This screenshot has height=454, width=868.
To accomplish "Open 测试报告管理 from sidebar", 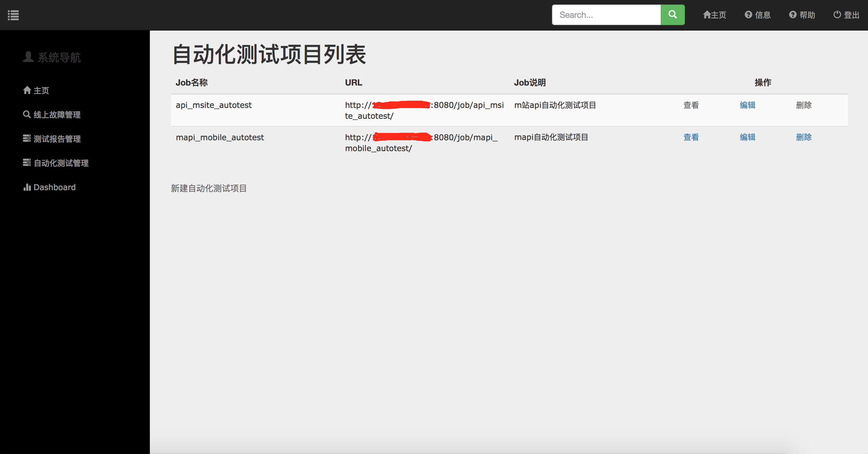I will click(x=57, y=139).
